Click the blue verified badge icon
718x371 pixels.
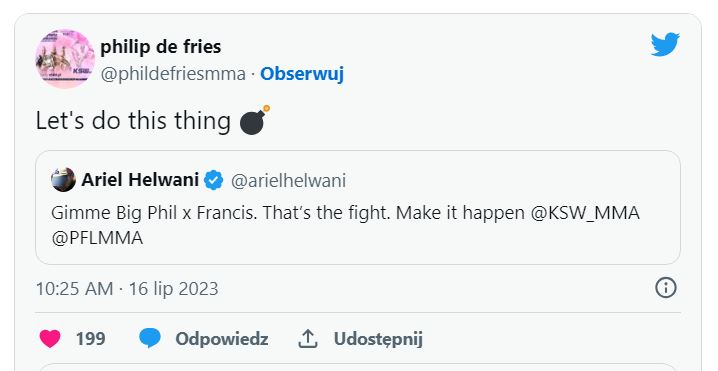tap(213, 180)
